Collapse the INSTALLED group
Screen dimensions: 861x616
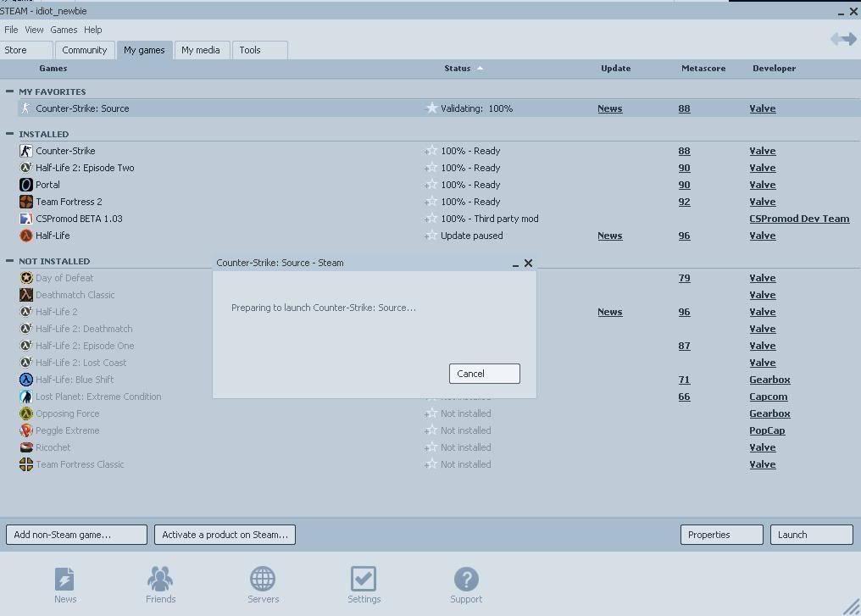9,133
